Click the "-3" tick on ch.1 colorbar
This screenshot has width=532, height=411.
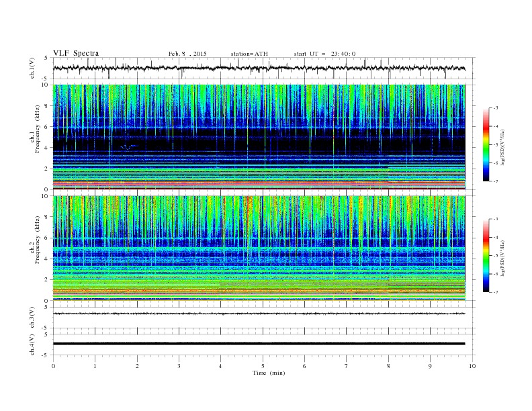click(496, 108)
